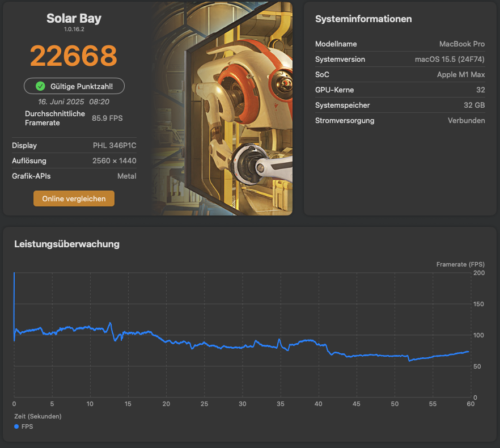
Task: Open the Solar Bay robot preview image
Action: coord(222,108)
